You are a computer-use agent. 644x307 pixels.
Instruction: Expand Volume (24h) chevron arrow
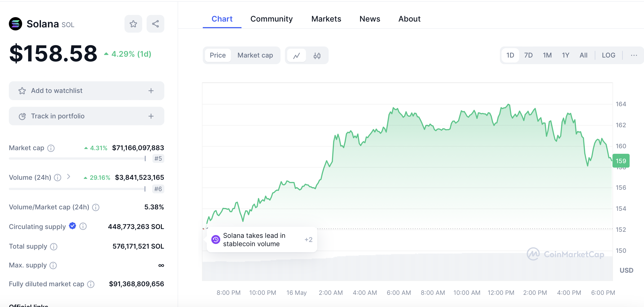tap(69, 177)
